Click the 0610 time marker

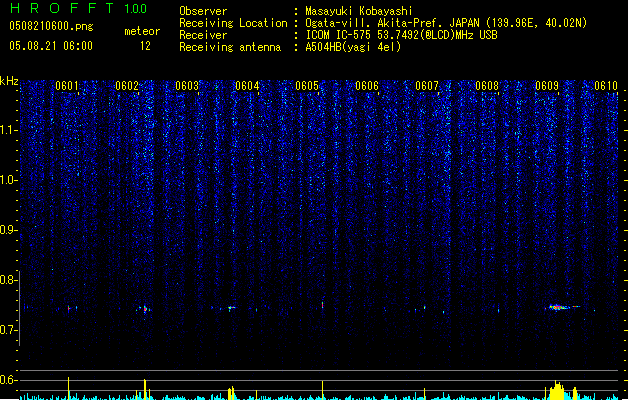(x=606, y=86)
